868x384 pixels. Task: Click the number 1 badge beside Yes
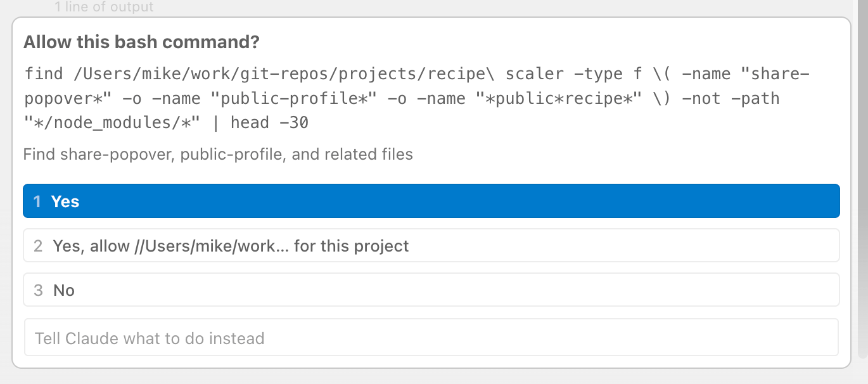[x=37, y=202]
